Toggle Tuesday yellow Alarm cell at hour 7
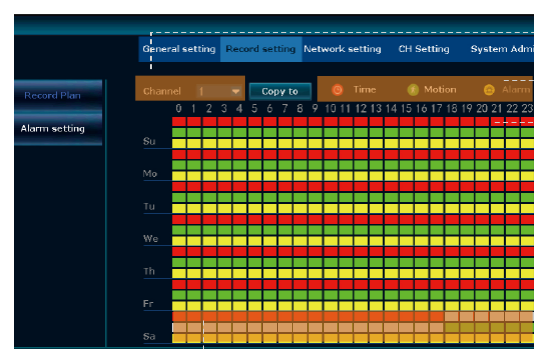 (285, 209)
